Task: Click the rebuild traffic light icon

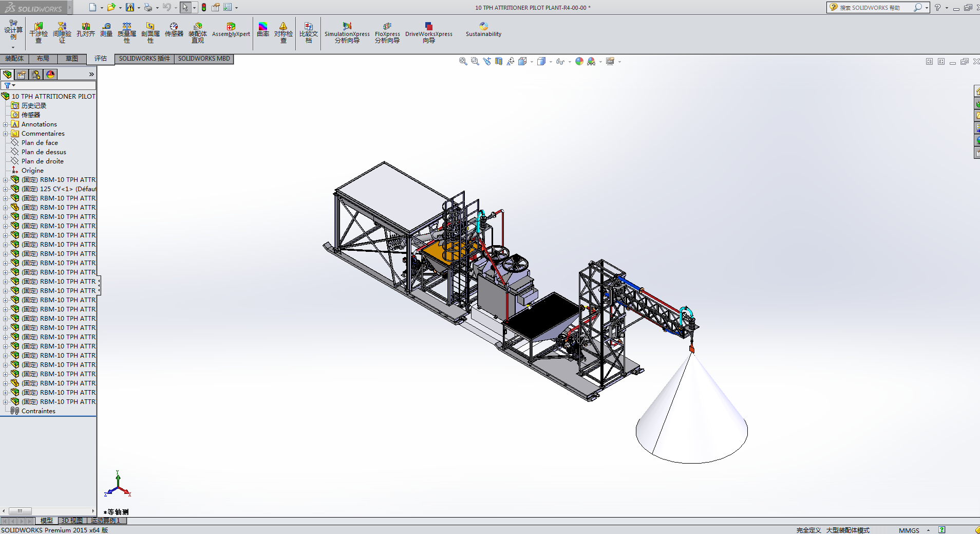Action: pyautogui.click(x=204, y=7)
